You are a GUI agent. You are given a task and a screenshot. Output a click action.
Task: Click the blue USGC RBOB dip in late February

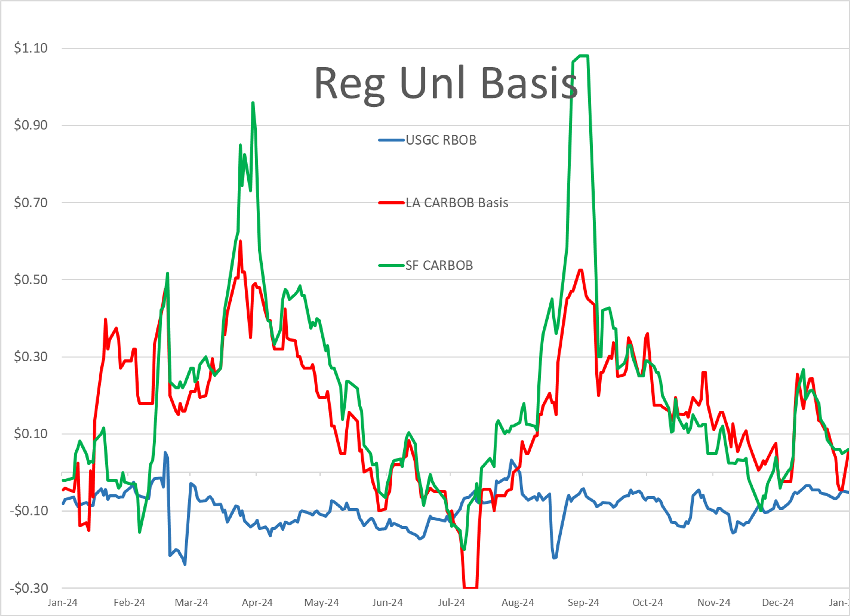[185, 564]
